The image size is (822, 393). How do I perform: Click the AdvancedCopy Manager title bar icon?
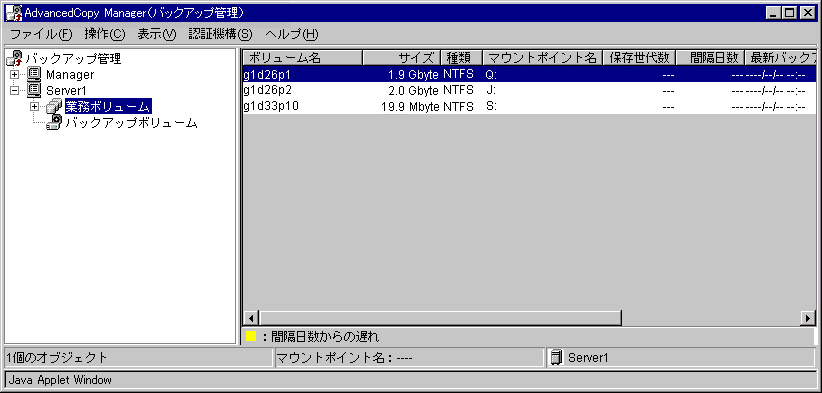tap(14, 13)
